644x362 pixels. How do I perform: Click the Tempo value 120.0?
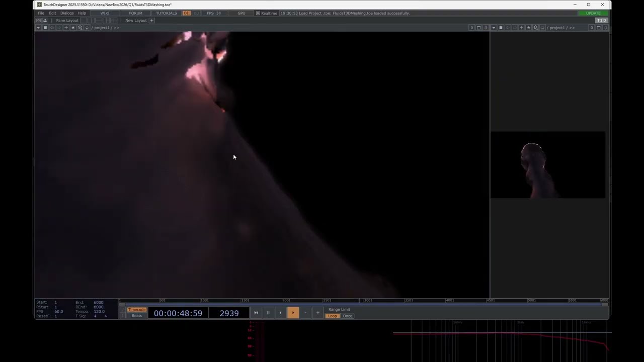(99, 312)
